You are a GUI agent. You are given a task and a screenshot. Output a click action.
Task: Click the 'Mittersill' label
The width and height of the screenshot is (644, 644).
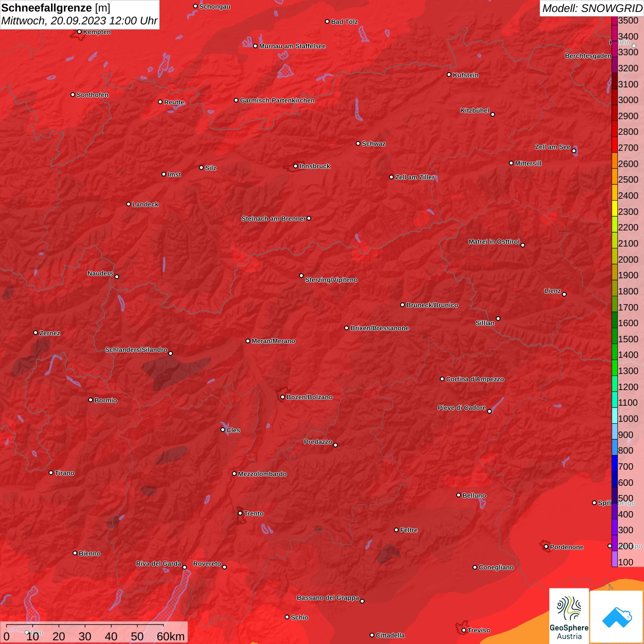coord(528,163)
